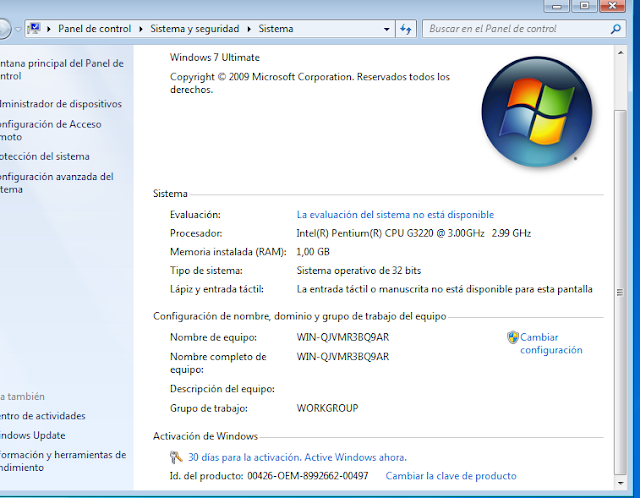
Task: Click the Nombre de equipo value WIN-QJVMR3BQ9AR
Action: click(x=343, y=338)
